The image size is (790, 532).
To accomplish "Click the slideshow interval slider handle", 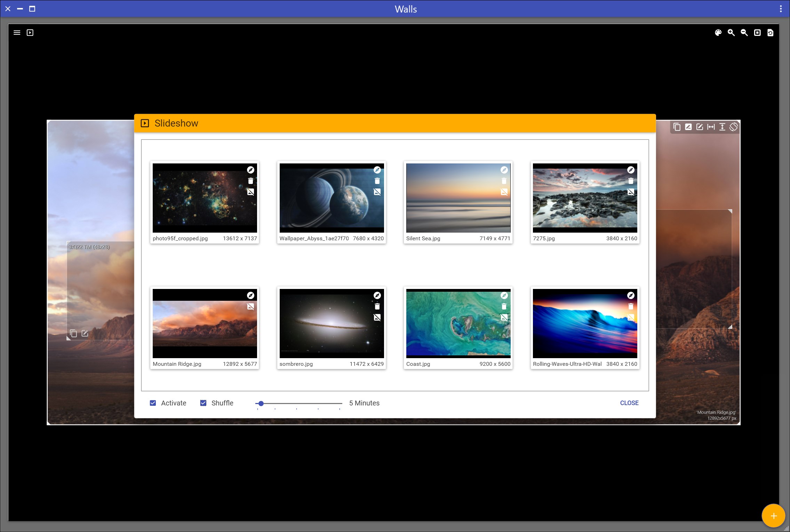I will pos(261,403).
